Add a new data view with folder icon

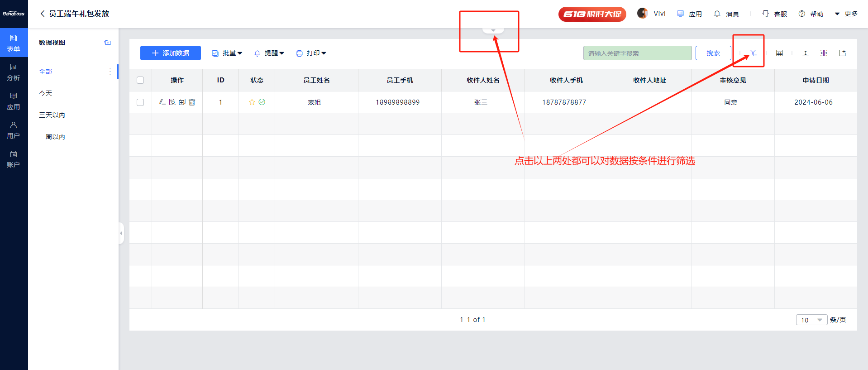(x=108, y=43)
